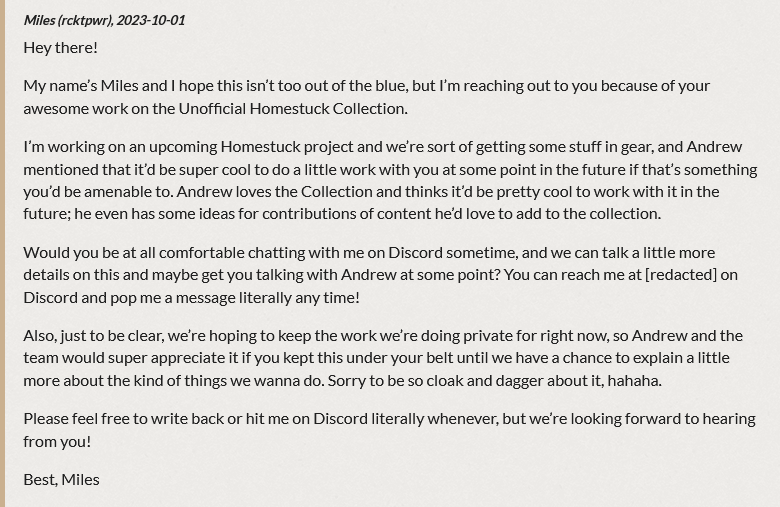Click the 'Best, Miles' signature
The height and width of the screenshot is (507, 780).
[x=61, y=480]
